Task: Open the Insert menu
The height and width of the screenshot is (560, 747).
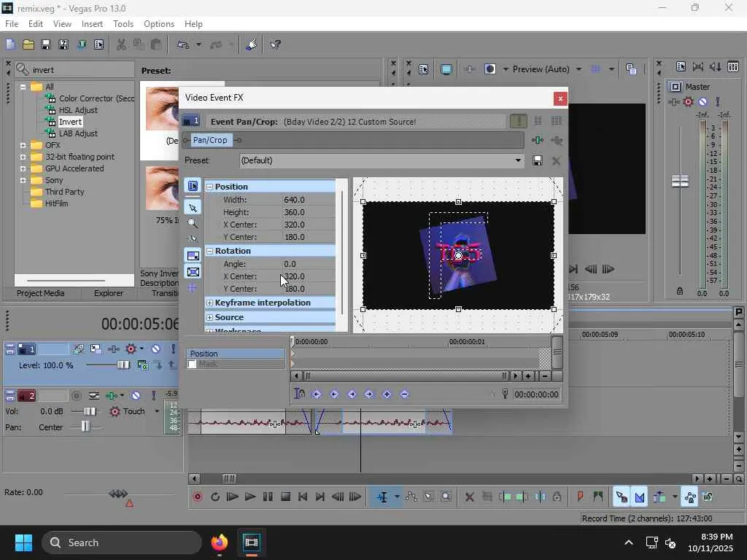Action: (92, 24)
